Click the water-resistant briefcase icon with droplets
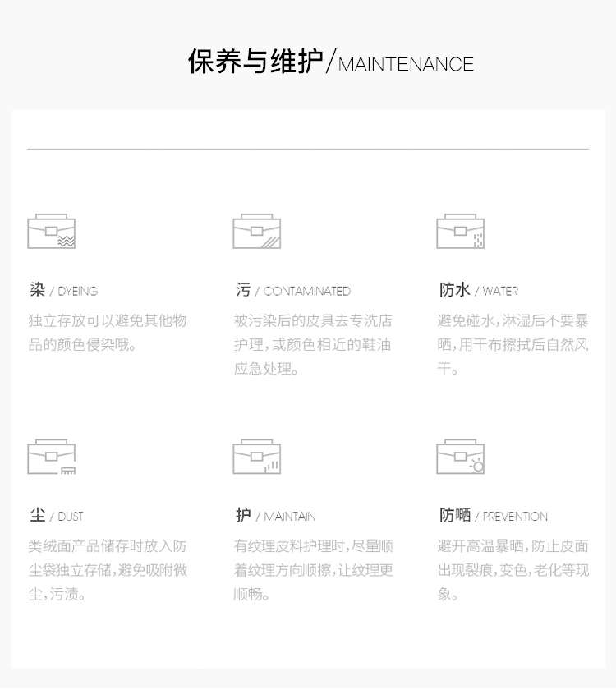Image resolution: width=616 pixels, height=690 pixels. coord(460,232)
